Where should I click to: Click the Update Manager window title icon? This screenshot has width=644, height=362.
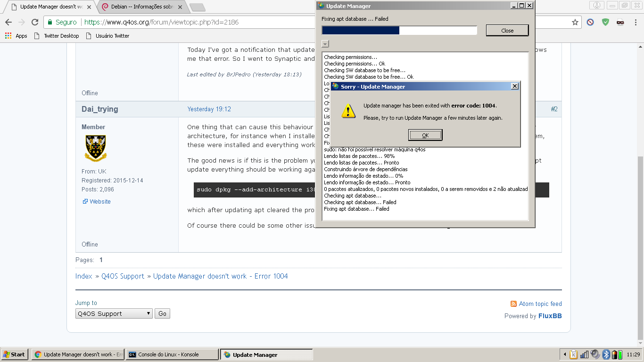(322, 6)
